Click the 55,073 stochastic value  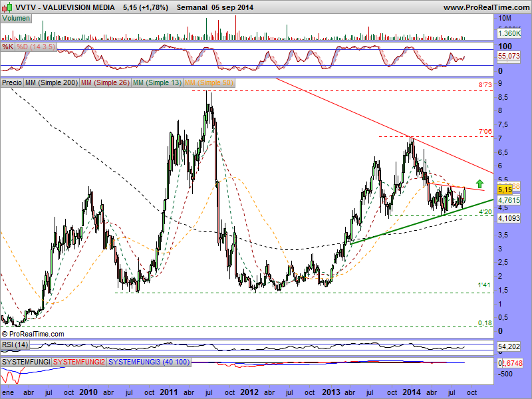coord(509,56)
